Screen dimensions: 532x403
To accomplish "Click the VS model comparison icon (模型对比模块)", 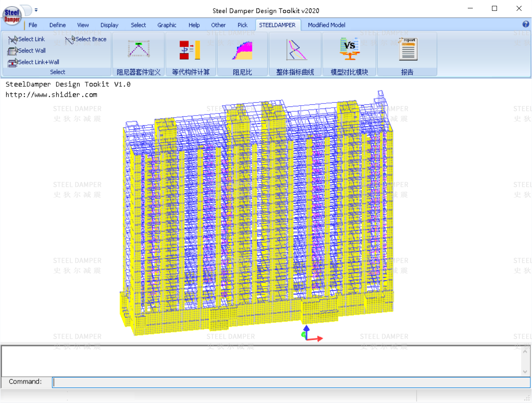I will pyautogui.click(x=349, y=49).
